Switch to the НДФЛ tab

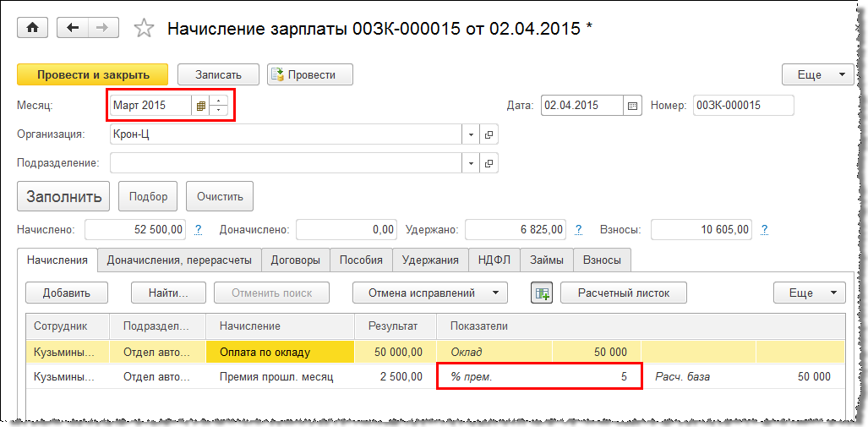point(494,260)
